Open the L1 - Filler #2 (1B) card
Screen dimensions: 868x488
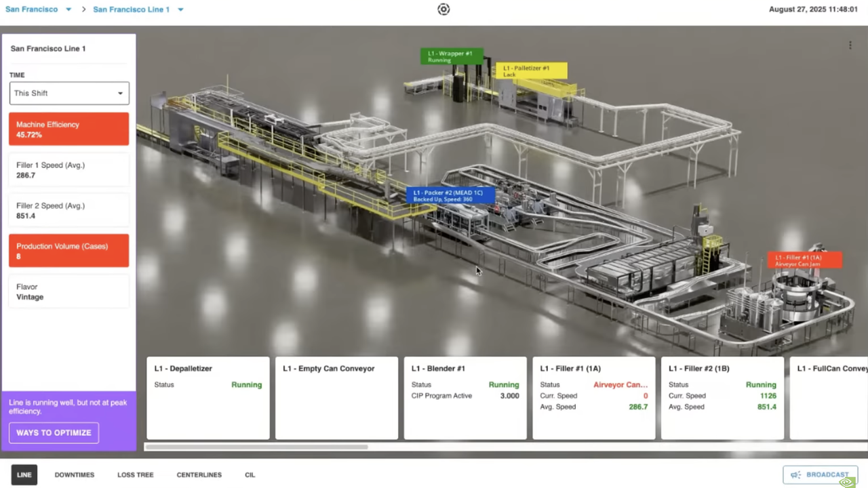(722, 399)
